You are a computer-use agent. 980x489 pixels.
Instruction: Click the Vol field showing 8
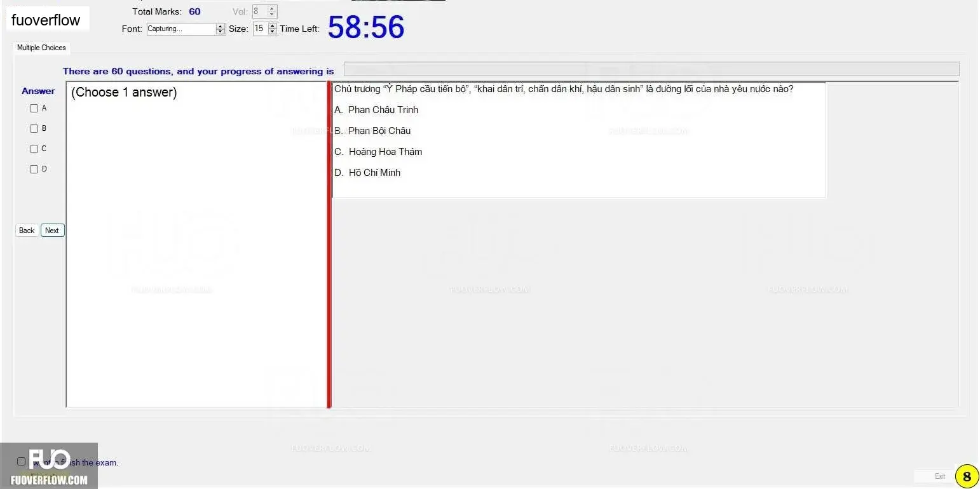(259, 11)
